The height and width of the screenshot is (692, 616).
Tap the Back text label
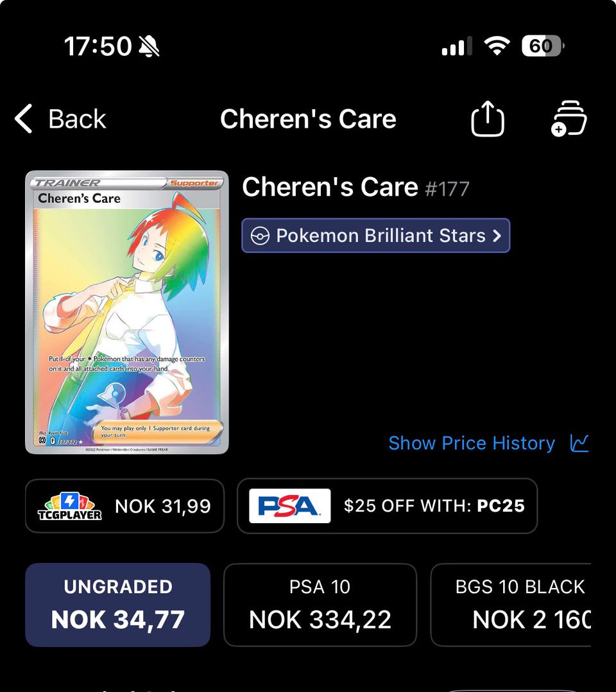[77, 119]
